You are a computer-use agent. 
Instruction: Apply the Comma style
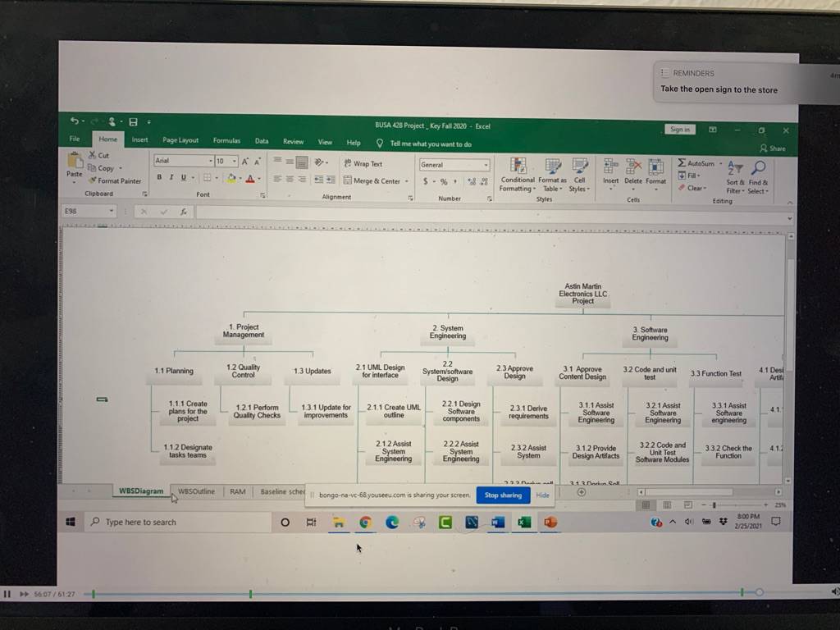coord(456,182)
